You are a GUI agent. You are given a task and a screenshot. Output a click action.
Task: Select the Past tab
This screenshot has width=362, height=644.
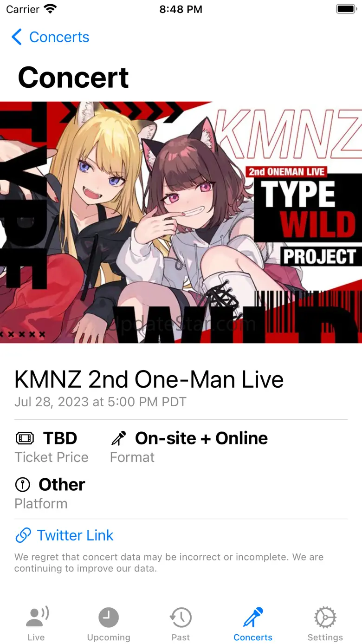(181, 624)
